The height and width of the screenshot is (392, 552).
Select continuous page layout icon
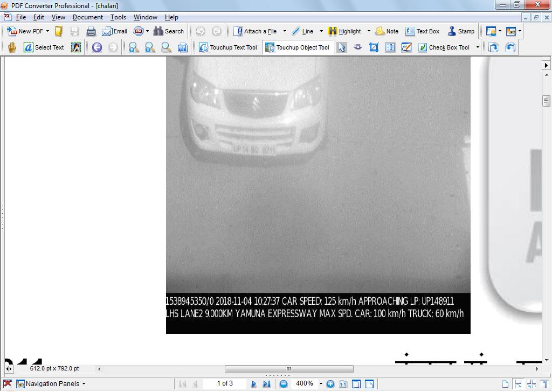tap(518, 384)
